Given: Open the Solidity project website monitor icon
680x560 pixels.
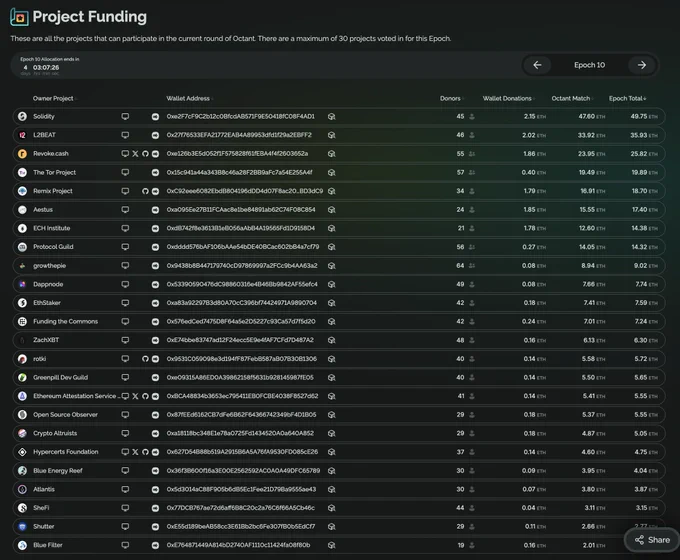Looking at the screenshot, I should click(x=125, y=116).
